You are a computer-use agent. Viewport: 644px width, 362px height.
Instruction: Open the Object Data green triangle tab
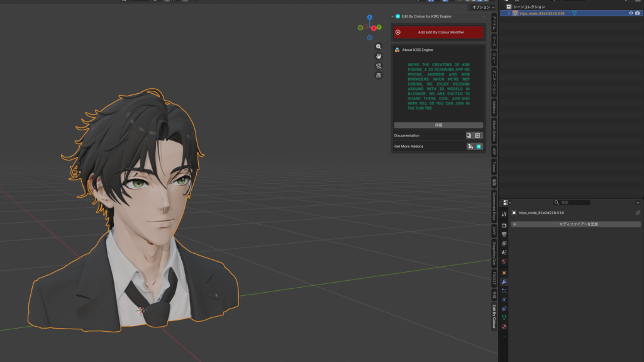click(x=504, y=317)
